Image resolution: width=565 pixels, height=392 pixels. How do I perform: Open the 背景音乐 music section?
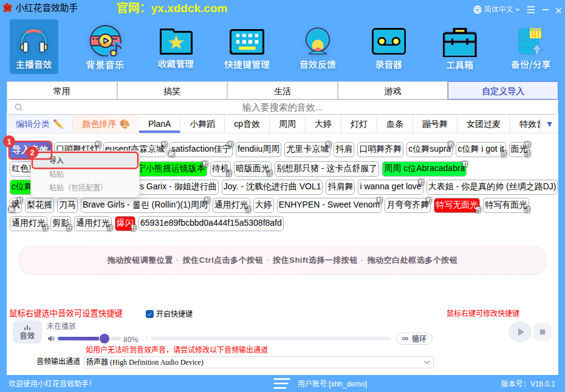pyautogui.click(x=105, y=47)
